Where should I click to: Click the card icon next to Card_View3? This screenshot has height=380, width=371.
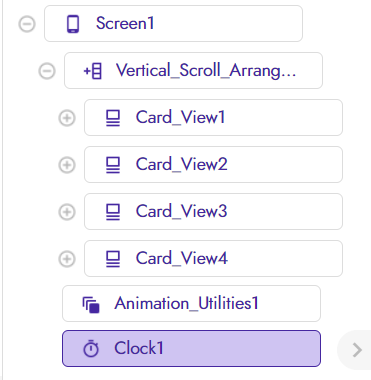click(113, 212)
